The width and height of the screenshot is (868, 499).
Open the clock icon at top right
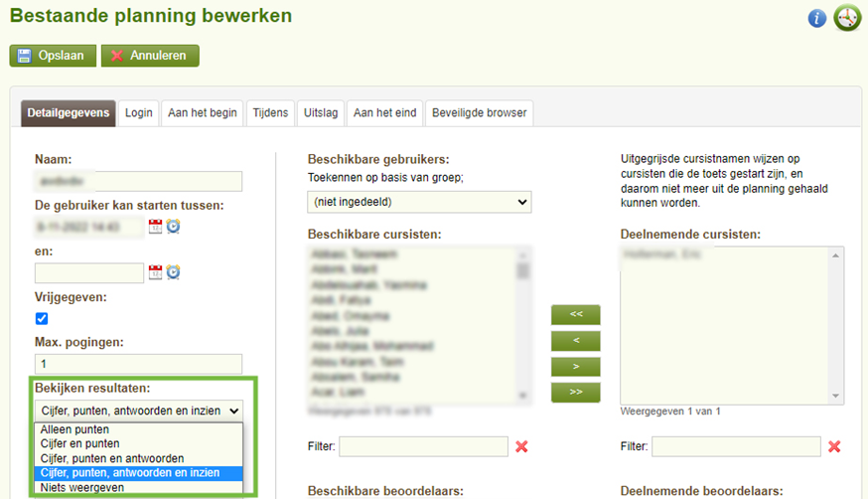coord(847,18)
